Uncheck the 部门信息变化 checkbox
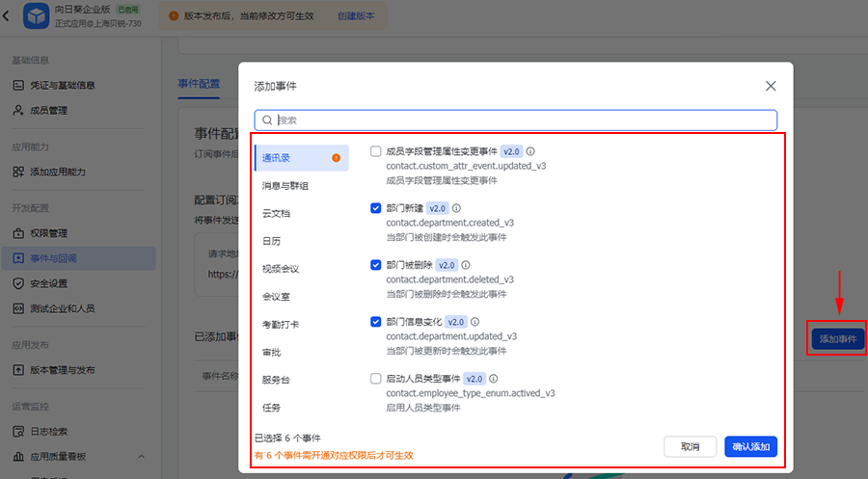The image size is (868, 479). pos(376,322)
